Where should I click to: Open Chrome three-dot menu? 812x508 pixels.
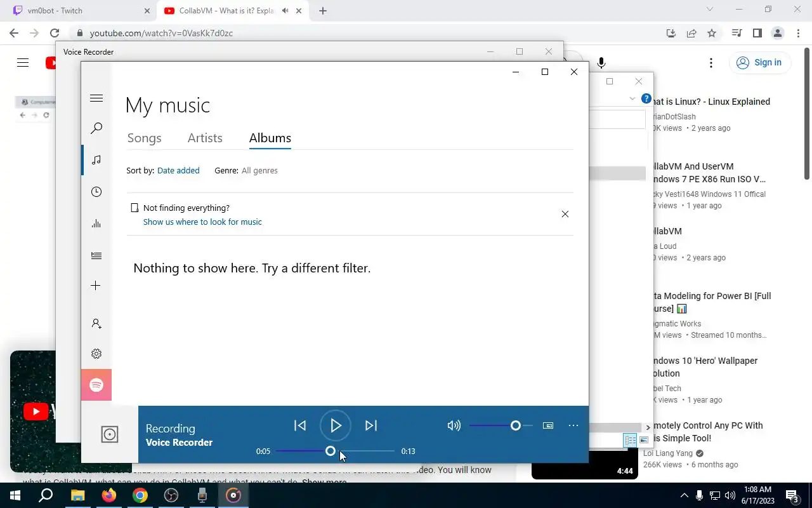pos(798,33)
